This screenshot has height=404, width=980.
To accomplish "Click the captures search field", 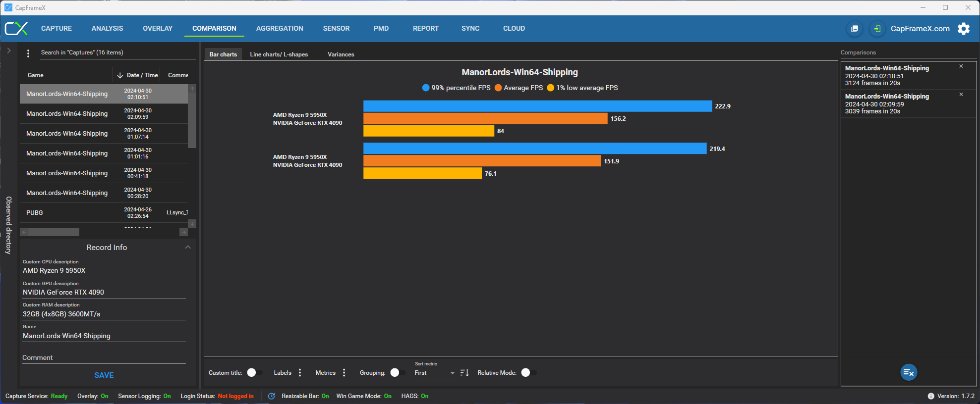I will [117, 53].
